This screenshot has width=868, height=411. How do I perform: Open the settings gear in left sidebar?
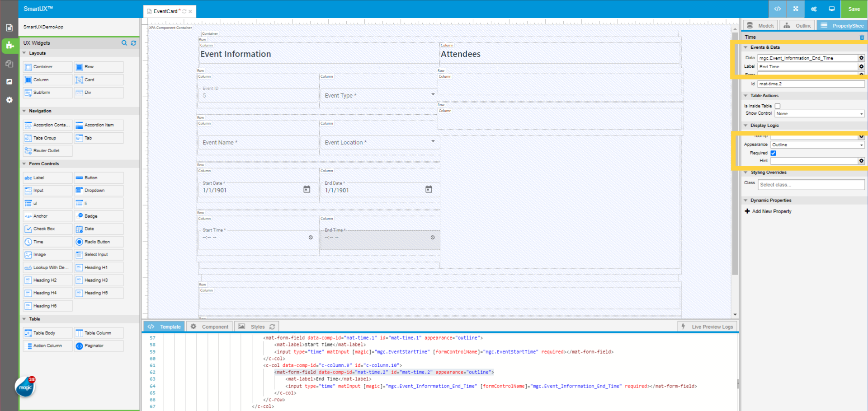pos(9,100)
